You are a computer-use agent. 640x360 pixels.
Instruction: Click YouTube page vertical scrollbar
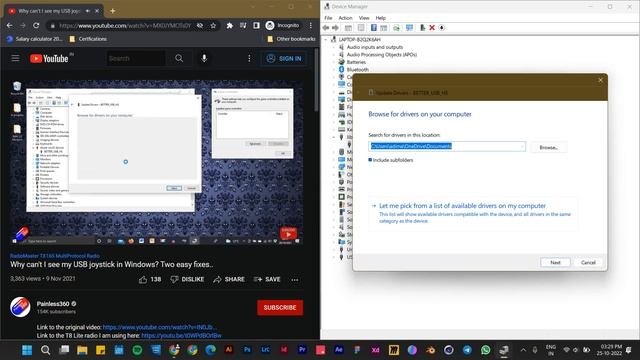(x=316, y=80)
